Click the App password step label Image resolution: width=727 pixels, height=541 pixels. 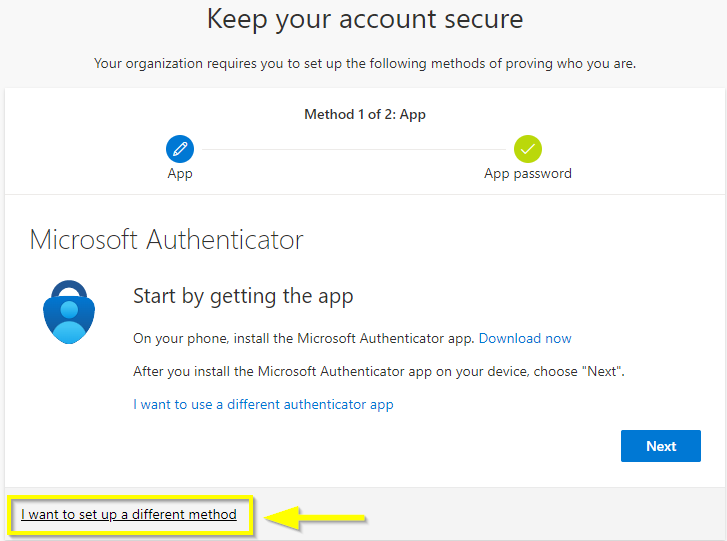coord(528,173)
